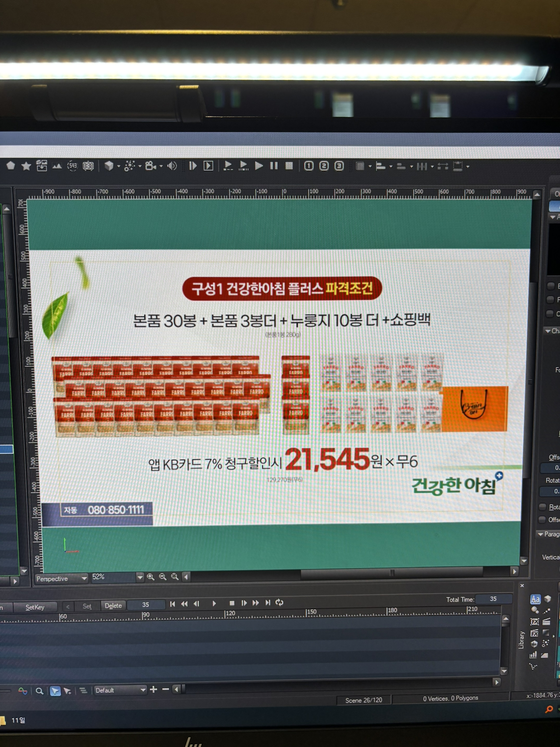
Task: Click the main toolbar play button
Action: pos(259,166)
